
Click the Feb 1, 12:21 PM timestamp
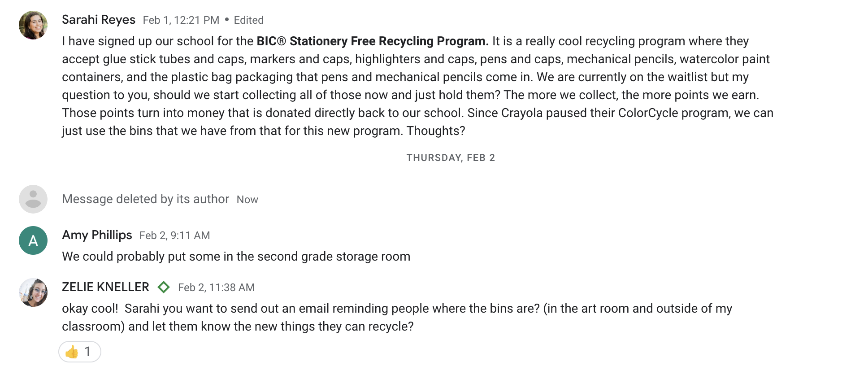[181, 20]
